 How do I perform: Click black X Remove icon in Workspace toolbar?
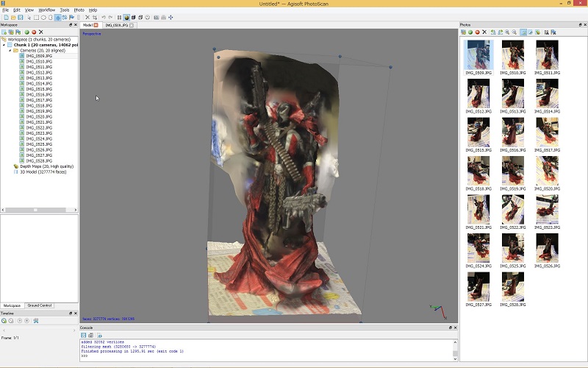point(41,32)
